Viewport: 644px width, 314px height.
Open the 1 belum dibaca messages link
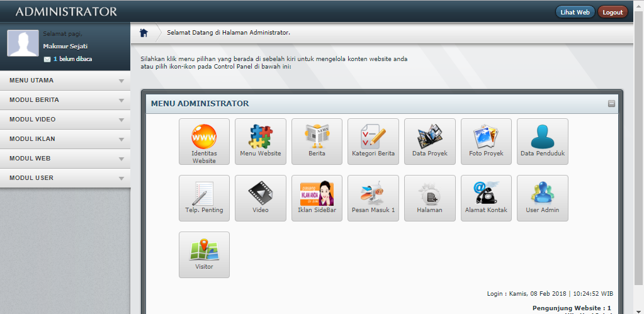71,59
